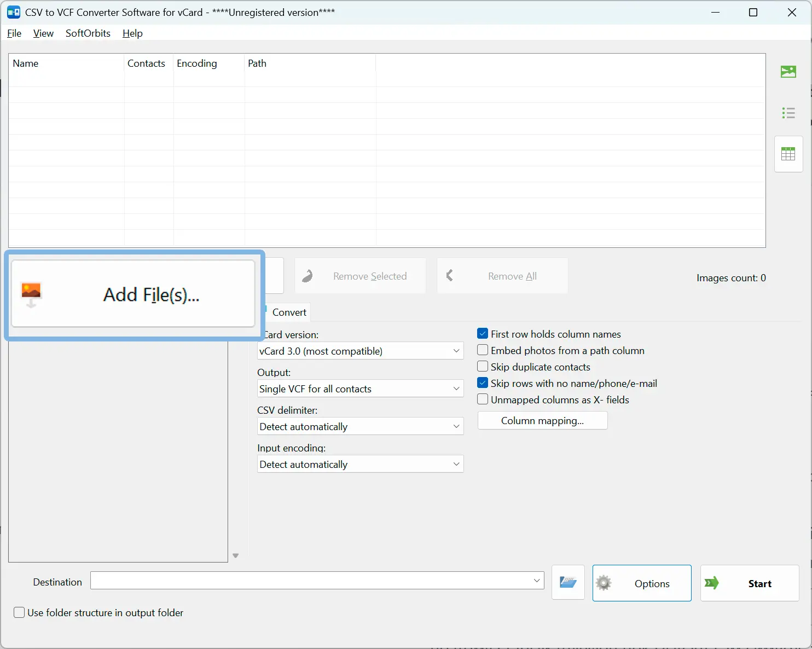The height and width of the screenshot is (649, 812).
Task: Click the Remove Selected eraser icon
Action: point(308,276)
